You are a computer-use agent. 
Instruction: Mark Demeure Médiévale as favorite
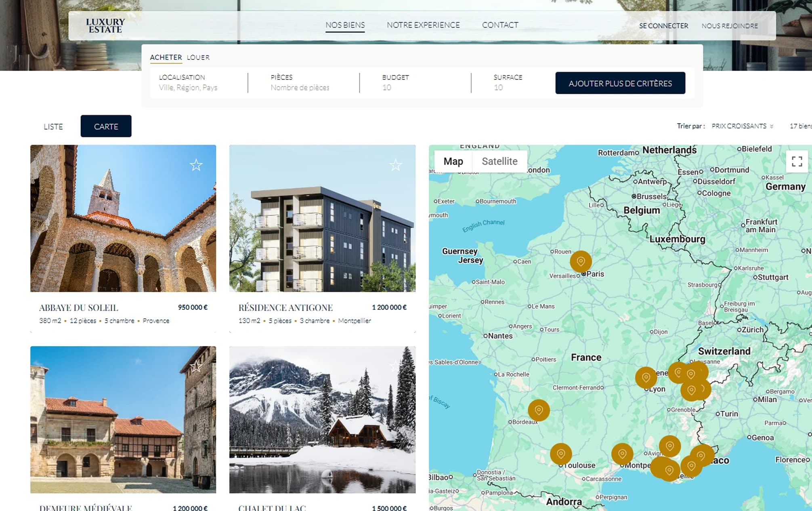tap(197, 367)
